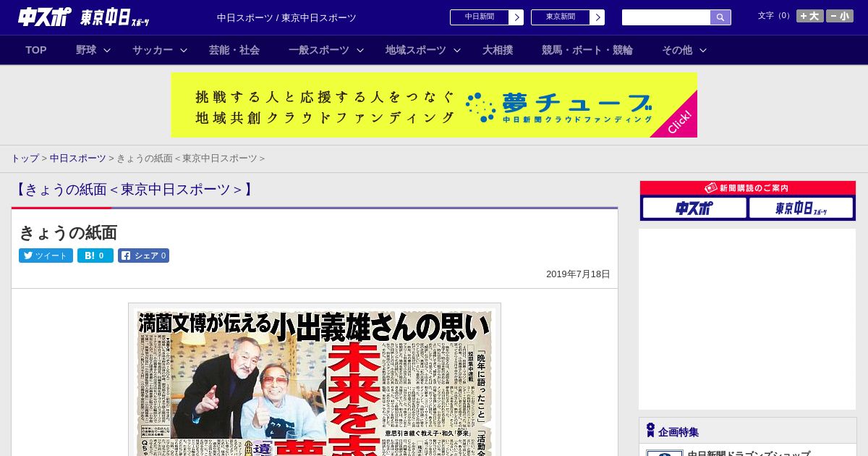The image size is (868, 456).
Task: Click the 東京中日スポーツ logo in header
Action: (115, 17)
